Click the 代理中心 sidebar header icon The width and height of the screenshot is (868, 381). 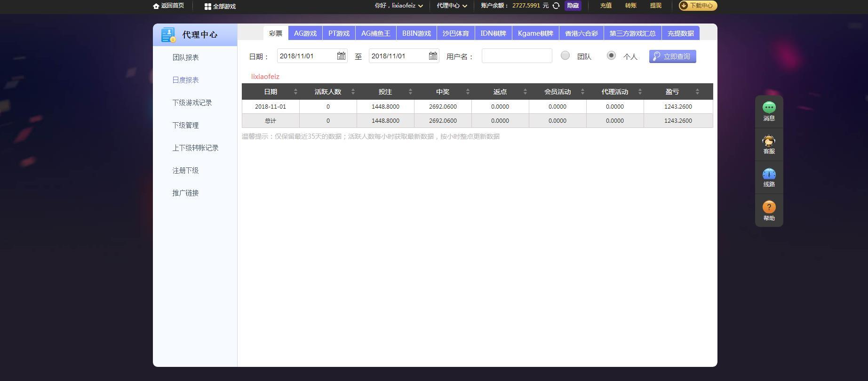[168, 35]
